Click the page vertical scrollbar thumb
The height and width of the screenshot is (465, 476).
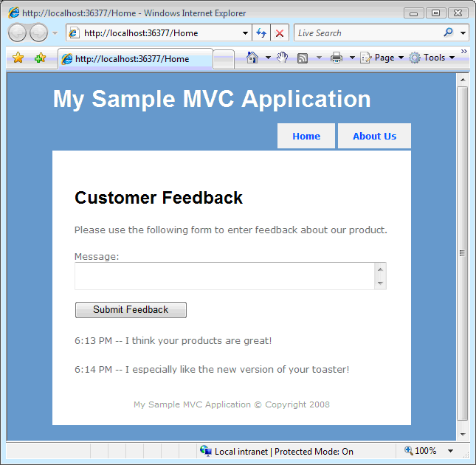[463, 253]
